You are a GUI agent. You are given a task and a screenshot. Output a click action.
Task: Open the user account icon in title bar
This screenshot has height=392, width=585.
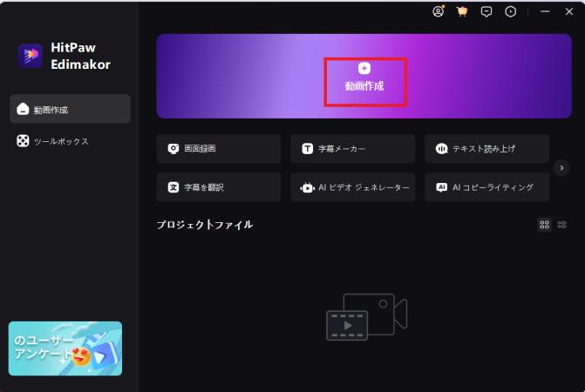point(438,11)
